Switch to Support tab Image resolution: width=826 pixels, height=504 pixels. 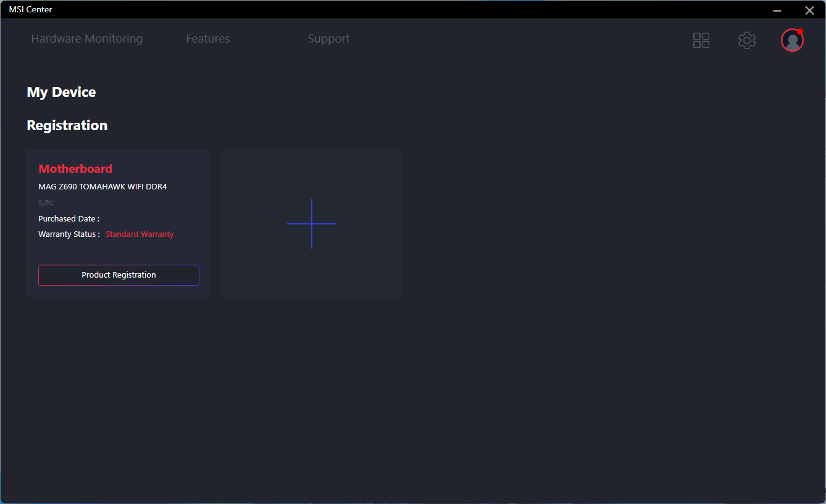tap(329, 39)
